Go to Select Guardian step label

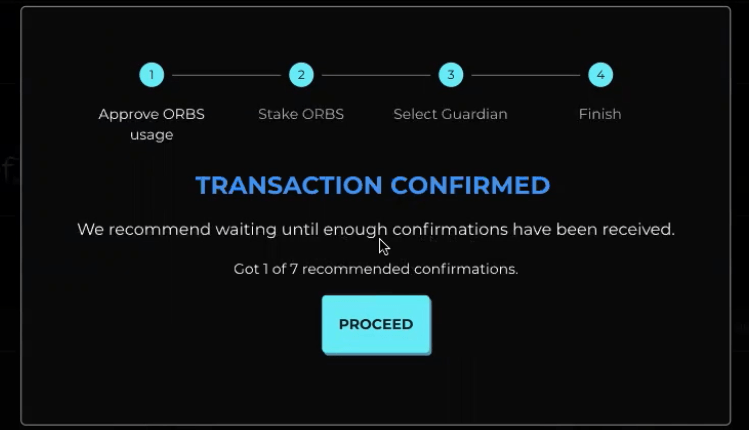pos(450,115)
